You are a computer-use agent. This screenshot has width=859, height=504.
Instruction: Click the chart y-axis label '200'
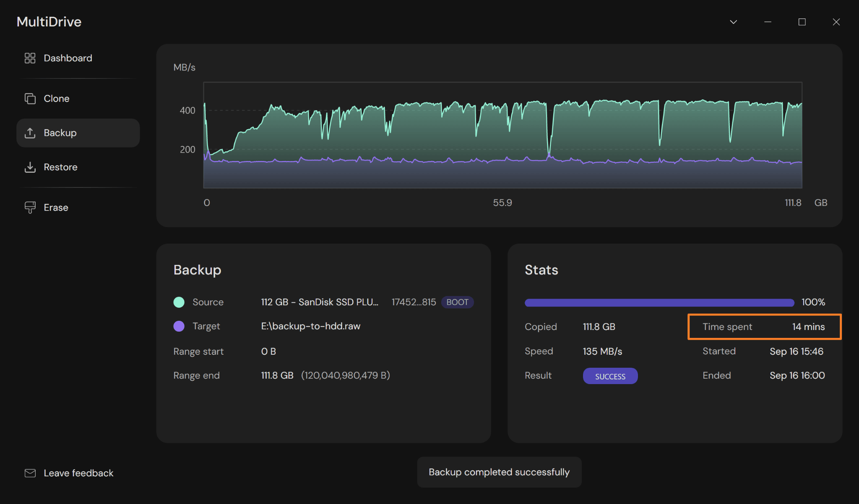(x=187, y=150)
